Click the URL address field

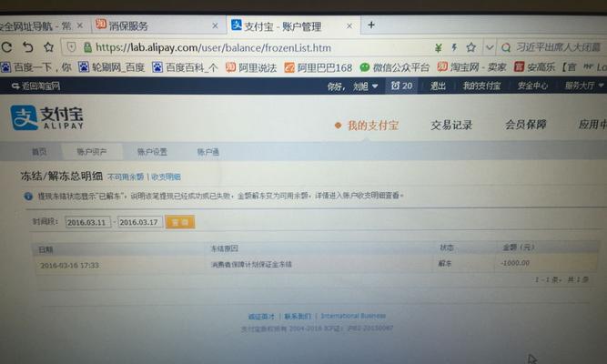point(213,47)
